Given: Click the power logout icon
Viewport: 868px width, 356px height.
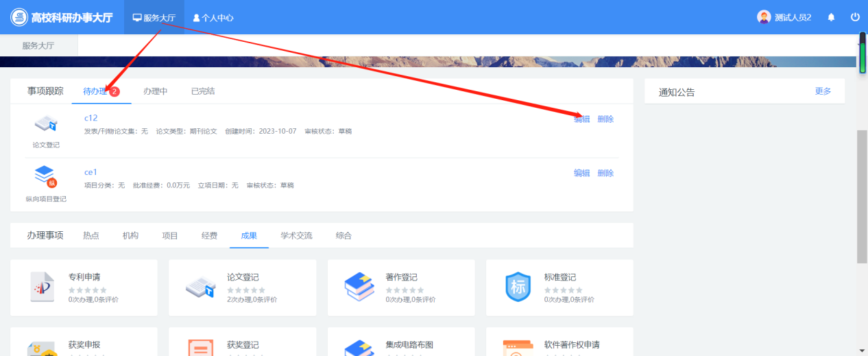Looking at the screenshot, I should click(x=855, y=17).
